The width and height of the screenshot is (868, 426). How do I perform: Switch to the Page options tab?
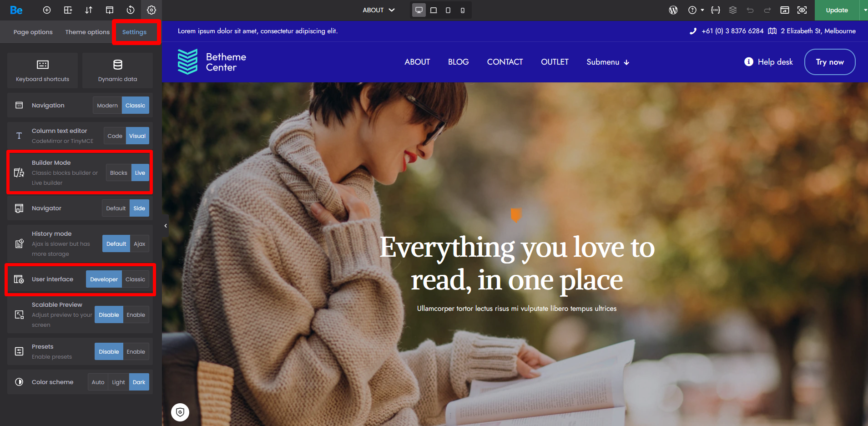(33, 32)
